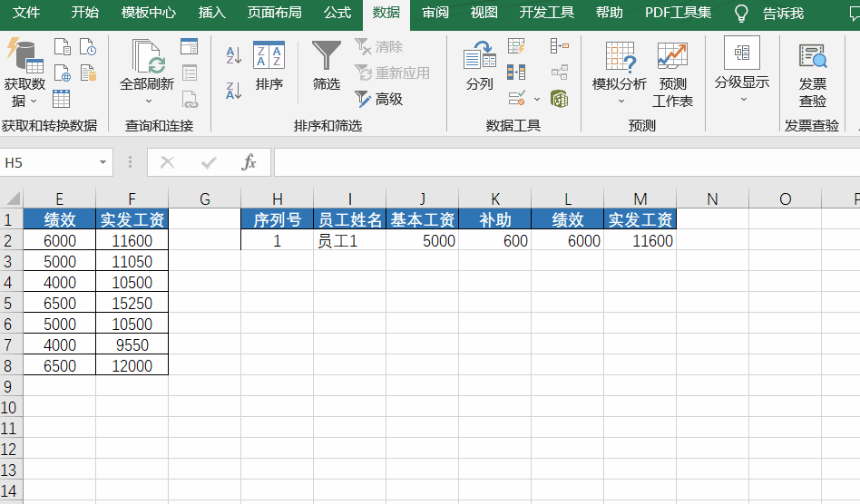860x504 pixels.
Task: Click the Forecast Sheet (预测工作表) icon
Action: click(x=672, y=56)
